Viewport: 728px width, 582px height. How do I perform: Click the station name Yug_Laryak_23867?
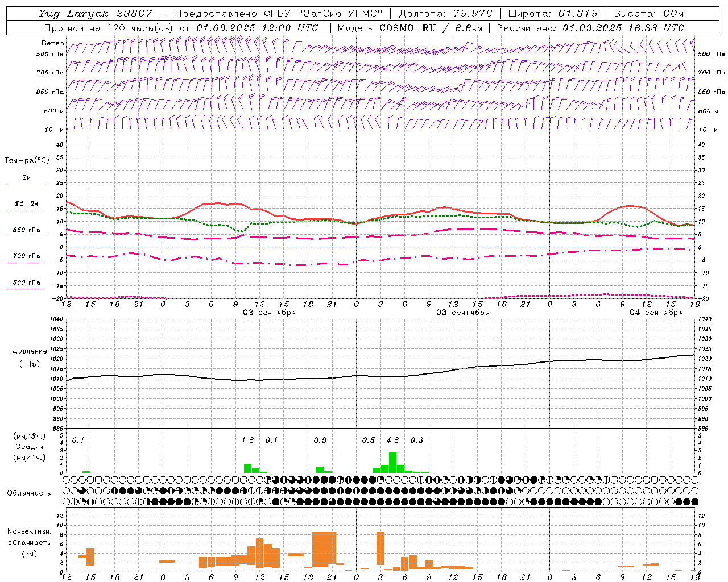click(x=96, y=14)
